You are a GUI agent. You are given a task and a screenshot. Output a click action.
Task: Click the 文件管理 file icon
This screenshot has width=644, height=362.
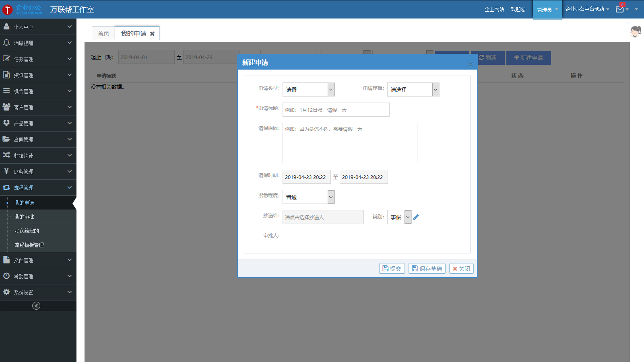[6, 260]
